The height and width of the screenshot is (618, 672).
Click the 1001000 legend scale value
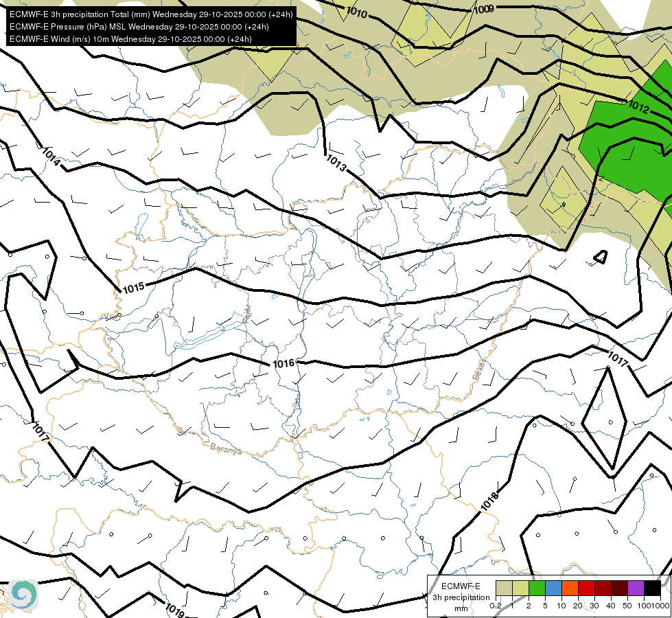653,606
